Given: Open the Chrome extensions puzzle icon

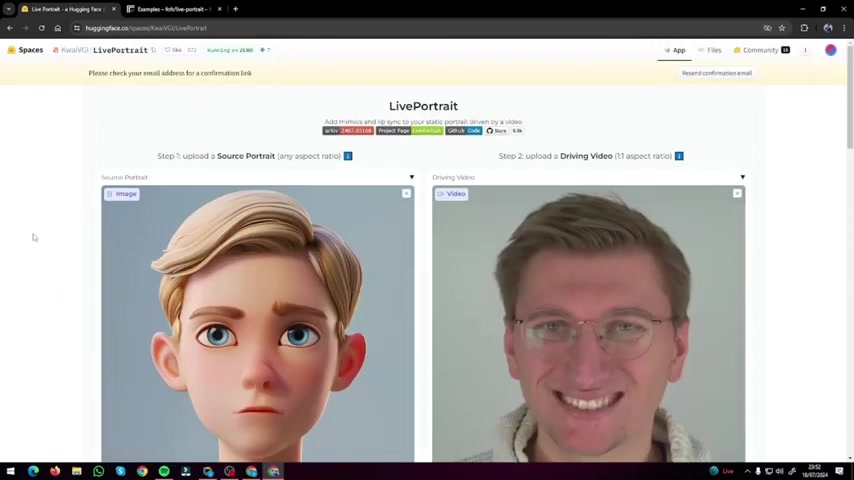Looking at the screenshot, I should pyautogui.click(x=804, y=28).
